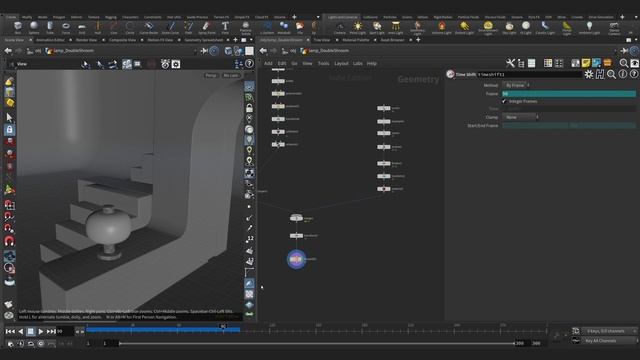Create a Sphere from the shelf
Viewport: 640px width, 360px height.
(34, 27)
